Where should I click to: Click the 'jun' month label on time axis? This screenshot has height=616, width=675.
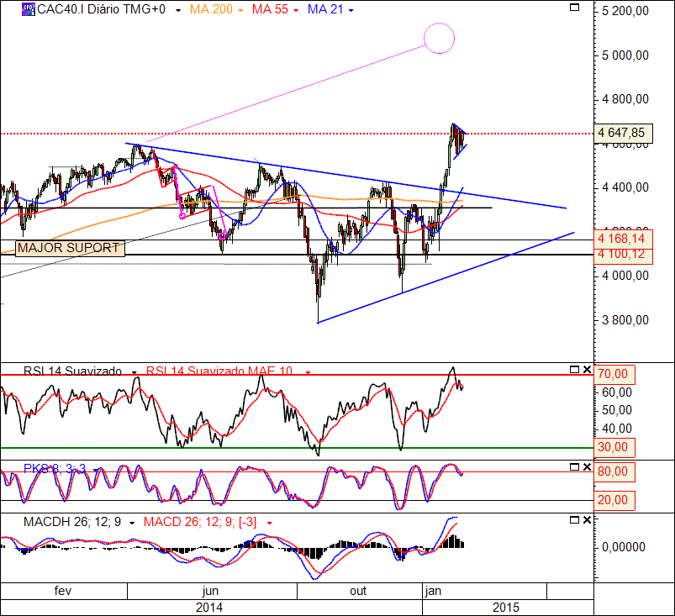(x=210, y=591)
